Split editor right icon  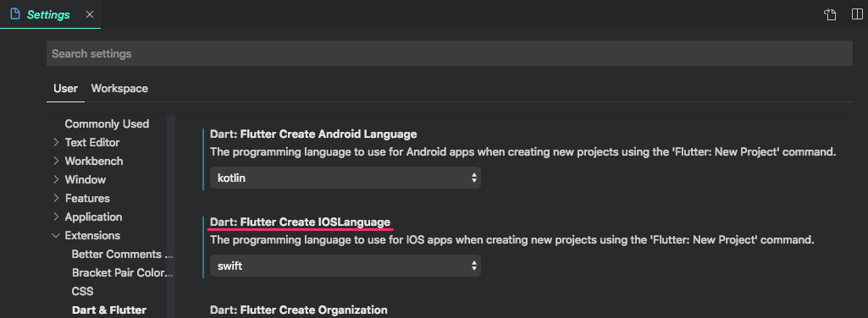(857, 14)
